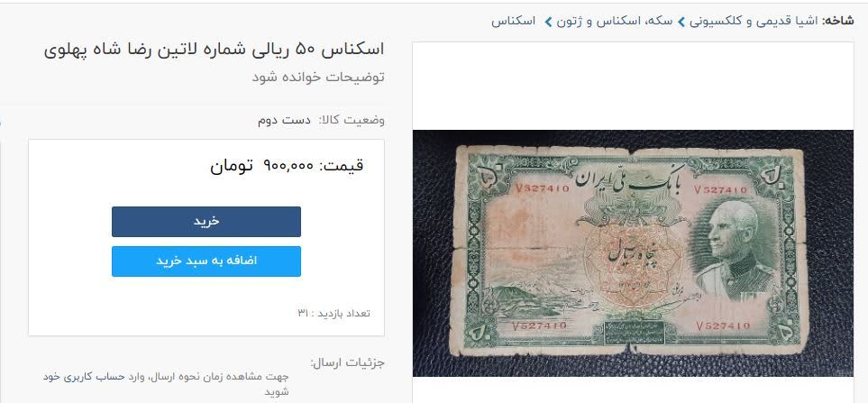Click condition value دست دوم
Screen dimensions: 868x403
coord(284,120)
